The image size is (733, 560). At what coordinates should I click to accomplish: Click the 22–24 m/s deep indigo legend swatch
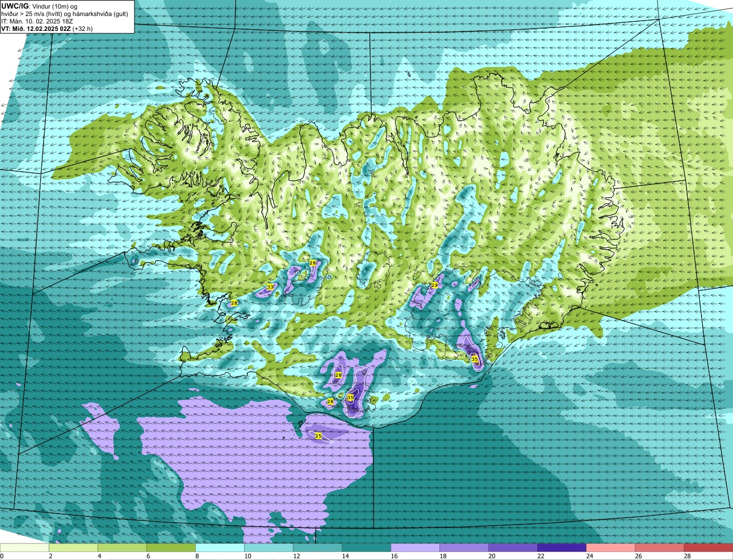pyautogui.click(x=562, y=547)
